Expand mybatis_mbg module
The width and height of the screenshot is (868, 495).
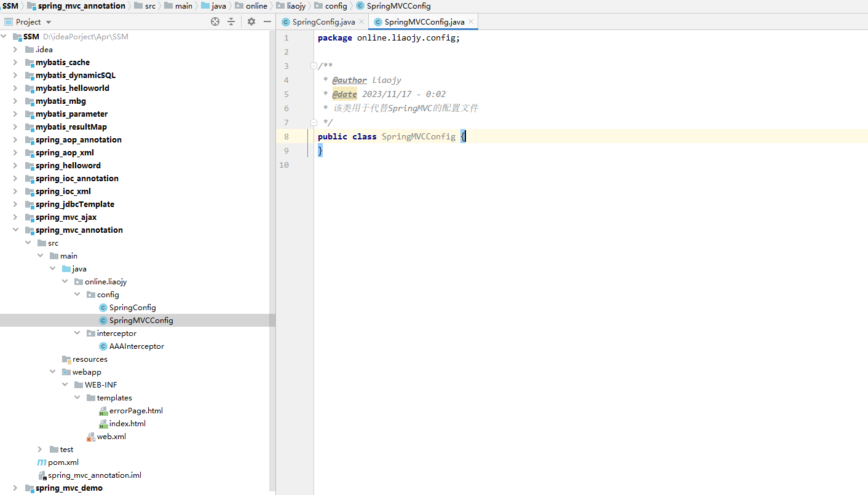tap(16, 101)
